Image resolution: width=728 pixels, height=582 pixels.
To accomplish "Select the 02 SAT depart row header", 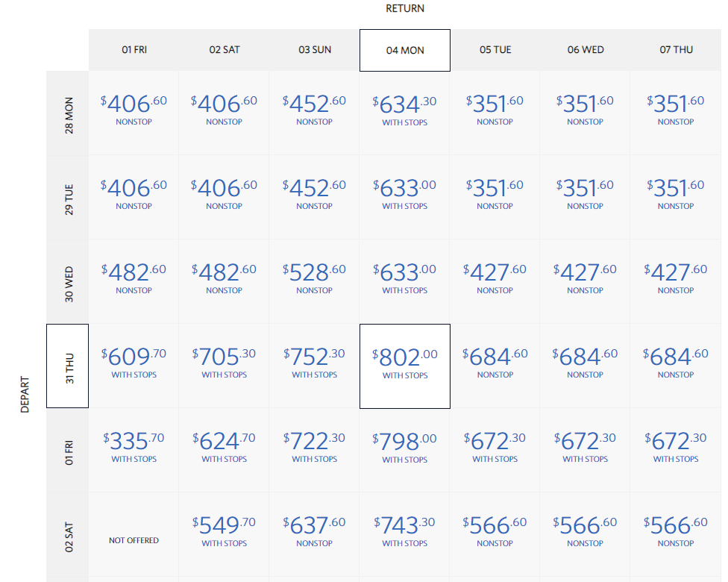I will tap(68, 534).
